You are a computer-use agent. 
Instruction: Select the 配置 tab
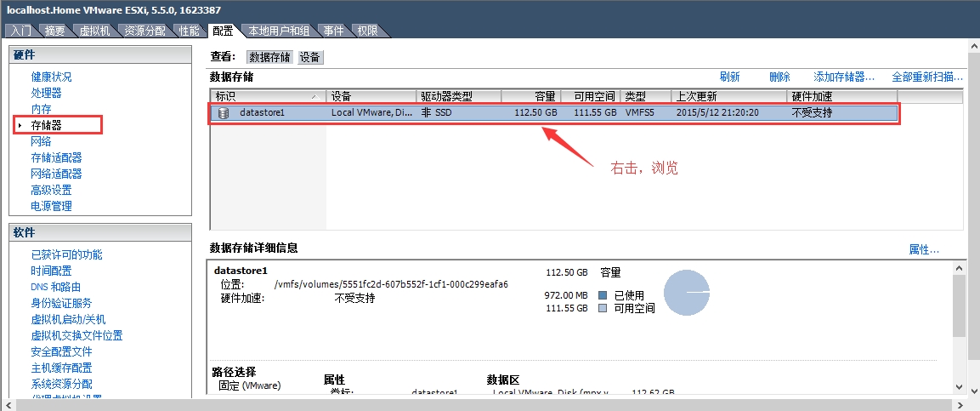click(223, 31)
